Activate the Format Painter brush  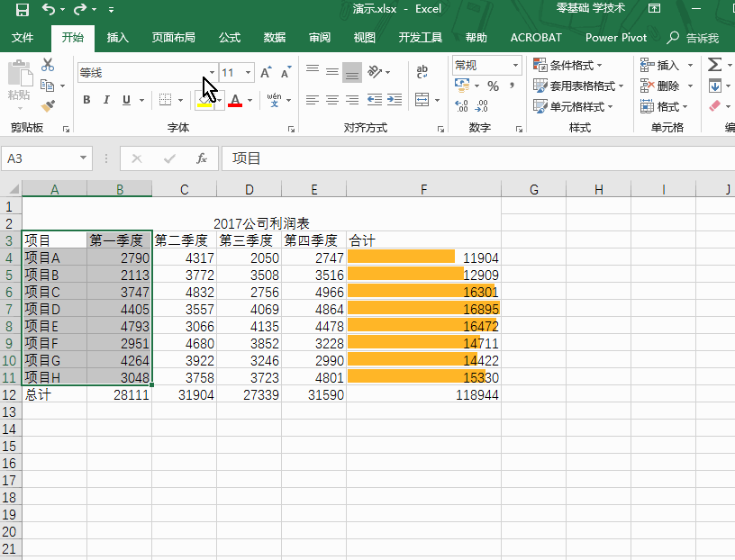point(48,106)
